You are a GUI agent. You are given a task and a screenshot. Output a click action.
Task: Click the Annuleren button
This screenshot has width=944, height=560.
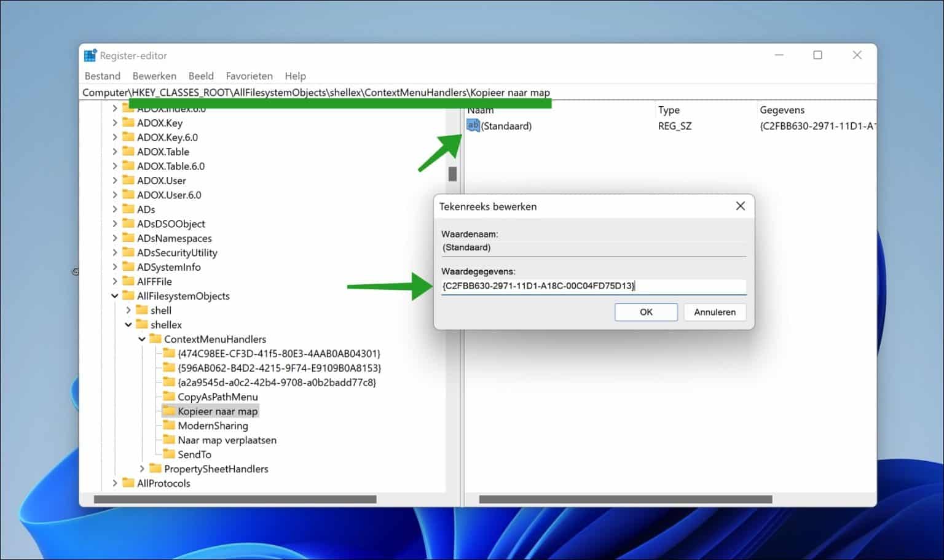pyautogui.click(x=714, y=312)
